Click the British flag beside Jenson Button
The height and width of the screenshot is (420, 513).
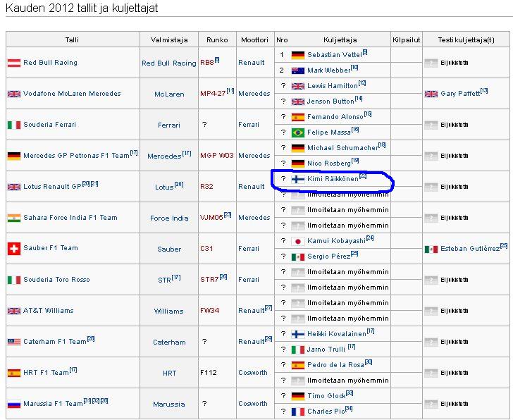click(x=297, y=101)
